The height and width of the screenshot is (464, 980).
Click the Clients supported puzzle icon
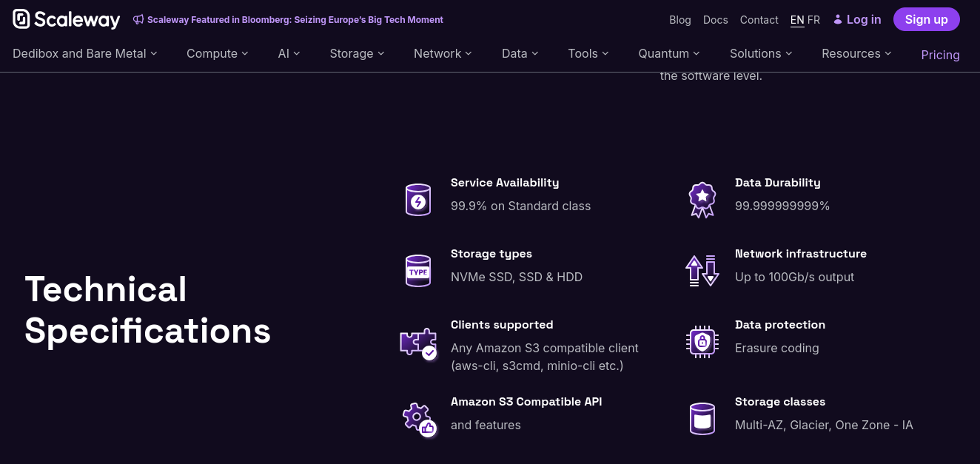point(418,343)
